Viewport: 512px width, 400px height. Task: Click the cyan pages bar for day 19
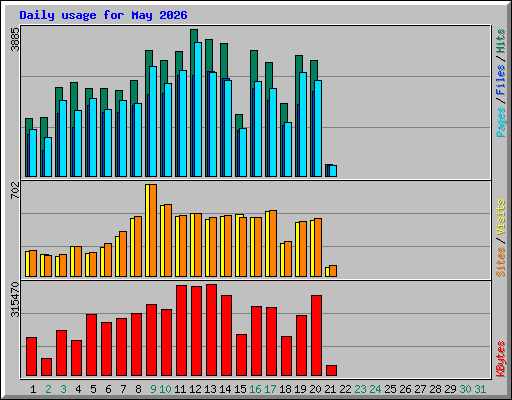tap(303, 124)
